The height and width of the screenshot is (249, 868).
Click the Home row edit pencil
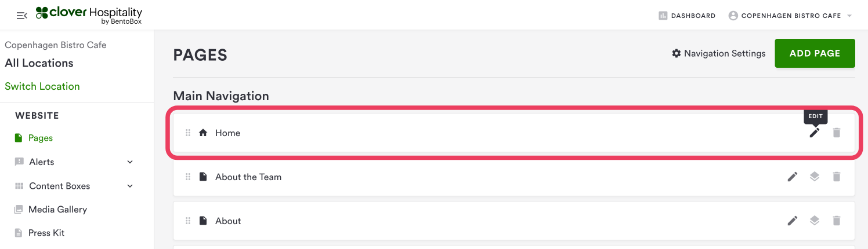pos(815,133)
